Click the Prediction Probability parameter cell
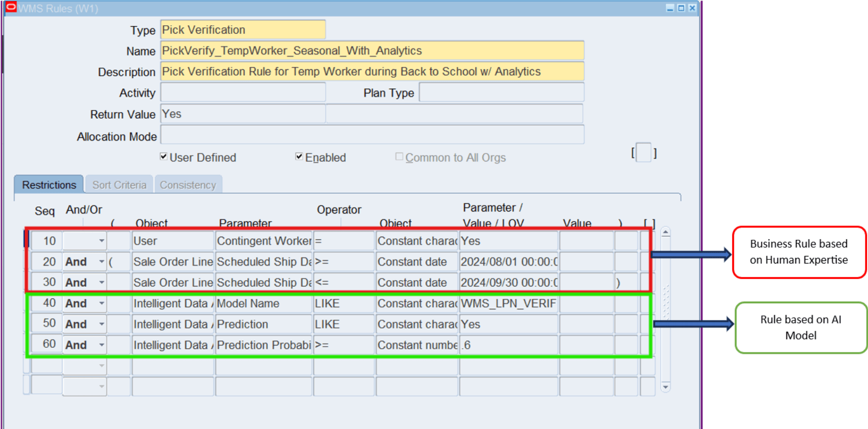Image resolution: width=868 pixels, height=429 pixels. point(263,345)
